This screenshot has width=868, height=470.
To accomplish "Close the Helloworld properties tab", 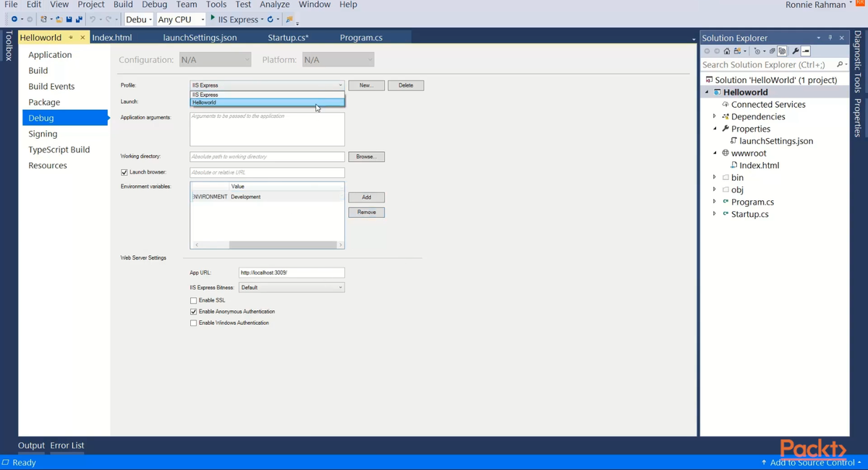I will pyautogui.click(x=82, y=38).
